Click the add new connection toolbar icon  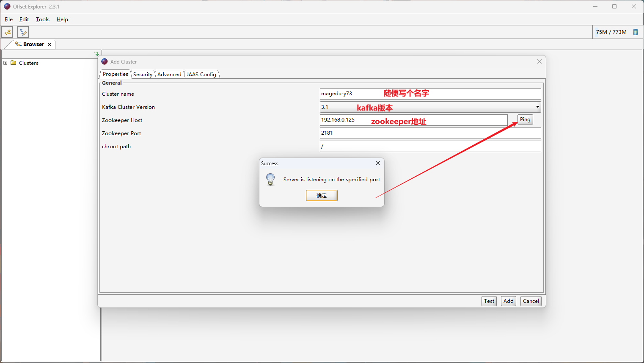pyautogui.click(x=7, y=32)
